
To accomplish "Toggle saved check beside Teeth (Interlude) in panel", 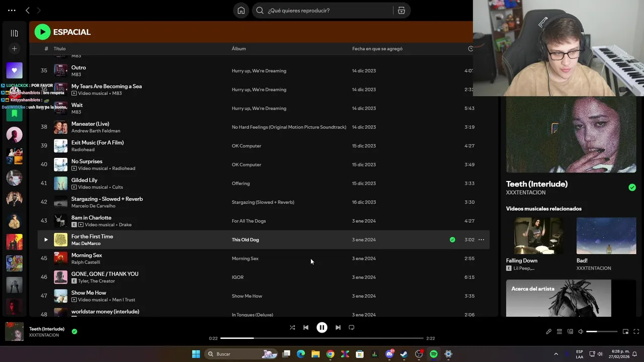I will pos(632,188).
